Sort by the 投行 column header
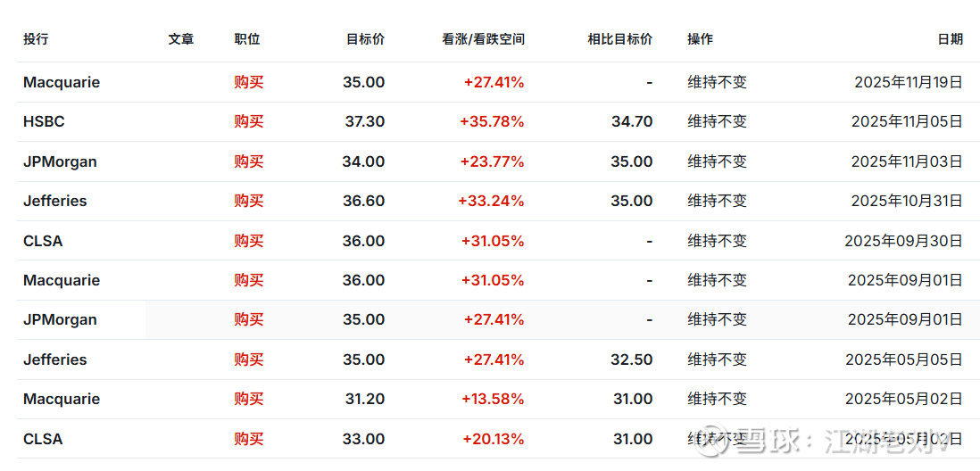The width and height of the screenshot is (980, 471). tap(36, 39)
